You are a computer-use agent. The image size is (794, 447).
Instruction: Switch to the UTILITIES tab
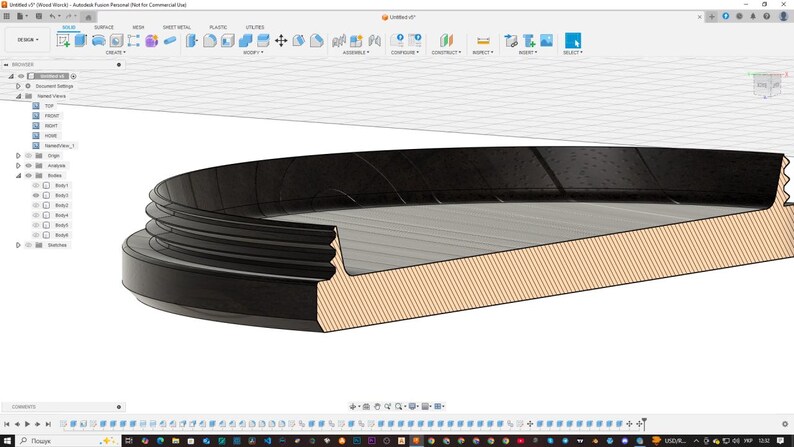(x=255, y=27)
